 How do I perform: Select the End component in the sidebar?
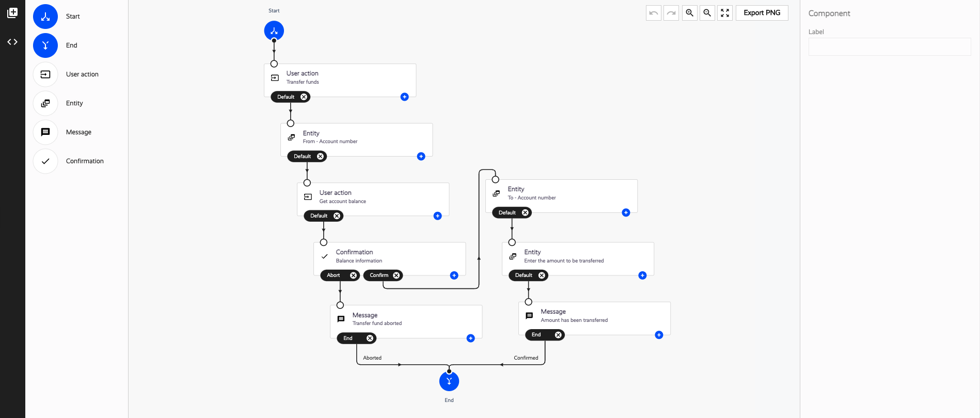(45, 45)
